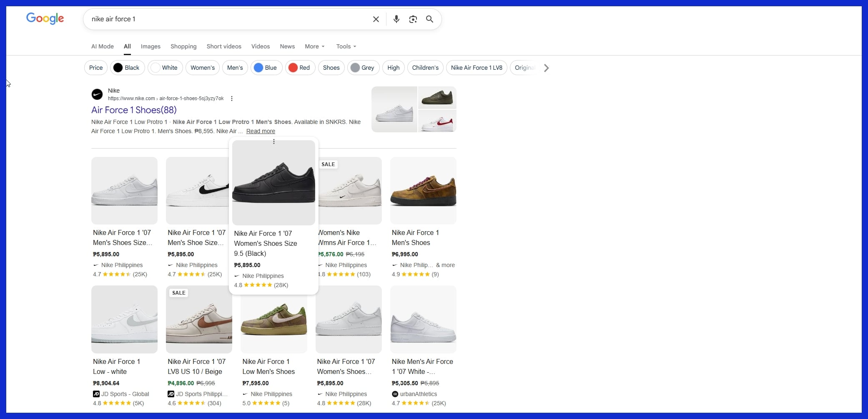The height and width of the screenshot is (419, 868).
Task: Click the Nike logo avatar on the result
Action: 97,94
